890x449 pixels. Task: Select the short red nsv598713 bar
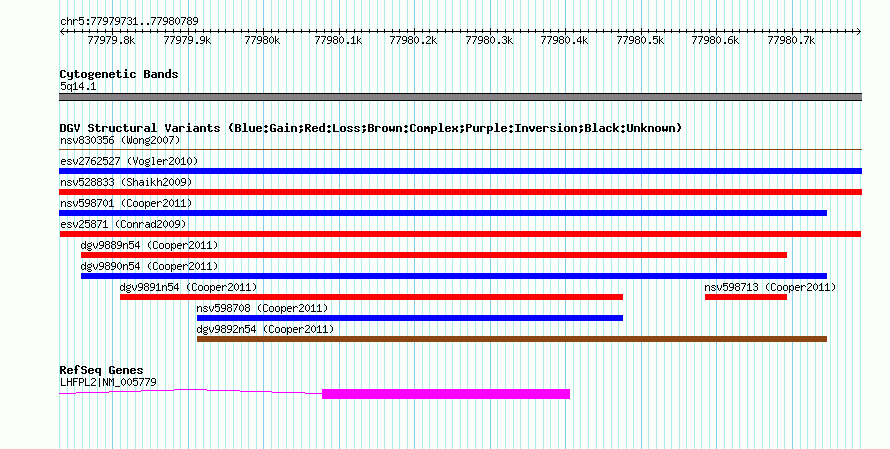[746, 297]
